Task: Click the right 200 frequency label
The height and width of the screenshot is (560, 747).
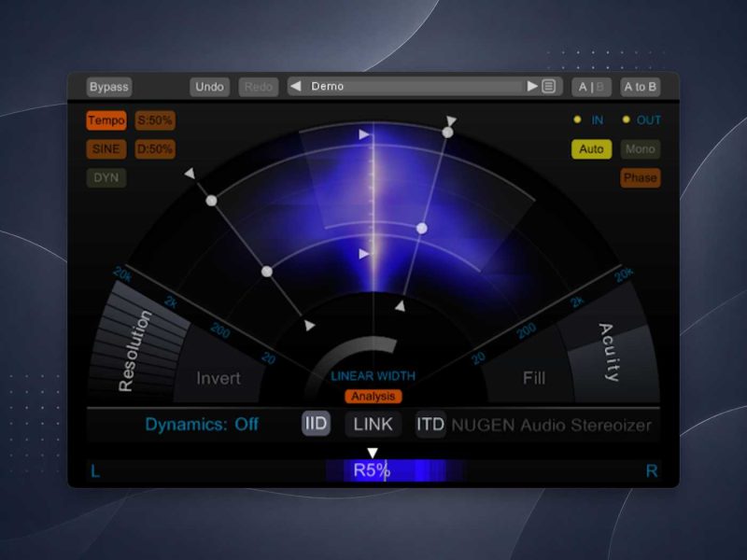Action: click(527, 330)
